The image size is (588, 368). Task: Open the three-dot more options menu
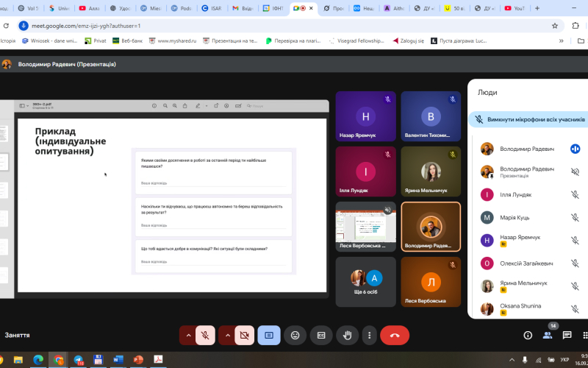click(369, 335)
